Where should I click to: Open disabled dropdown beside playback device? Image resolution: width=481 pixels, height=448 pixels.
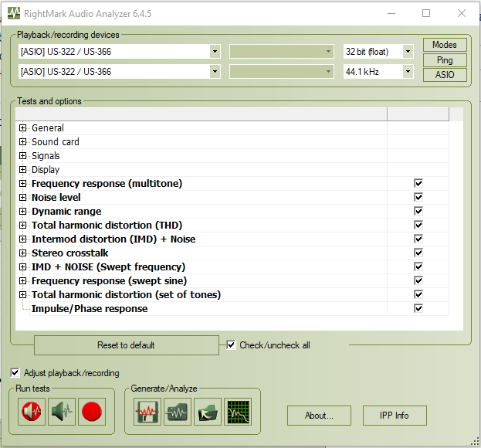[282, 51]
